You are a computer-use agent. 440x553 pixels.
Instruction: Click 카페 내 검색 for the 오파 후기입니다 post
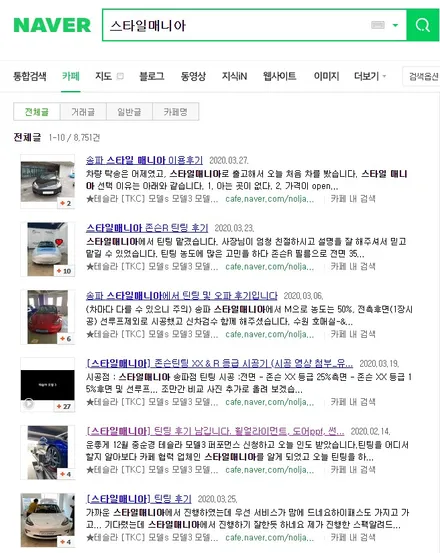tap(353, 334)
